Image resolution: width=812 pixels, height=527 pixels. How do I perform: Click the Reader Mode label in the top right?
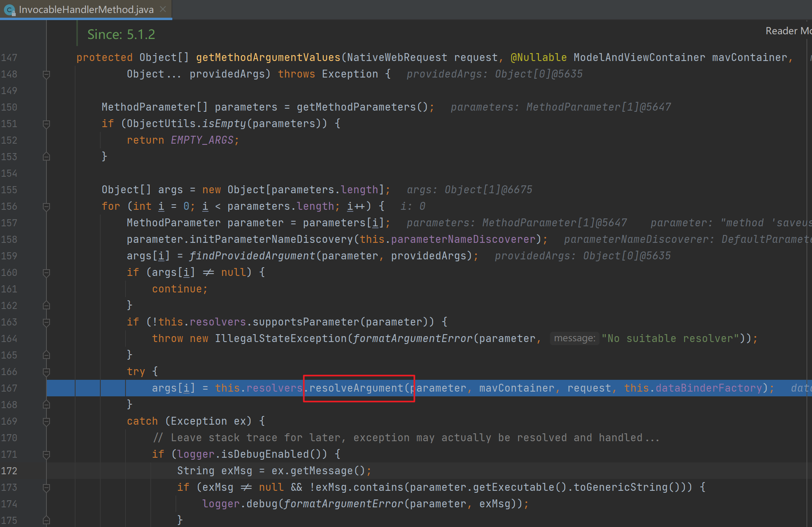(x=788, y=31)
